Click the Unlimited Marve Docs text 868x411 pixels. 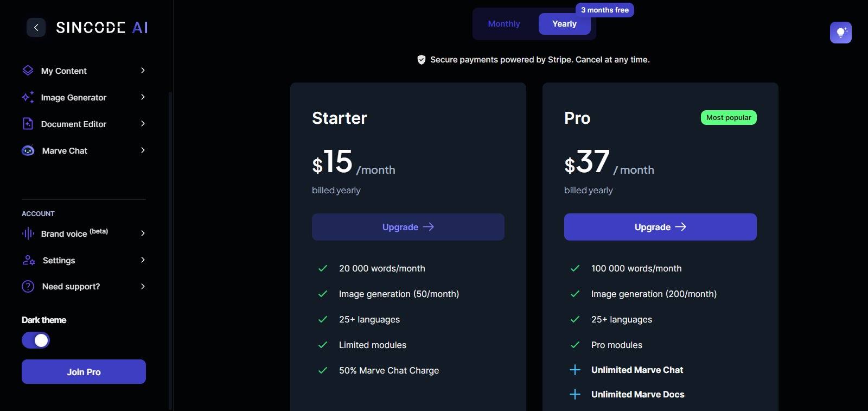637,394
